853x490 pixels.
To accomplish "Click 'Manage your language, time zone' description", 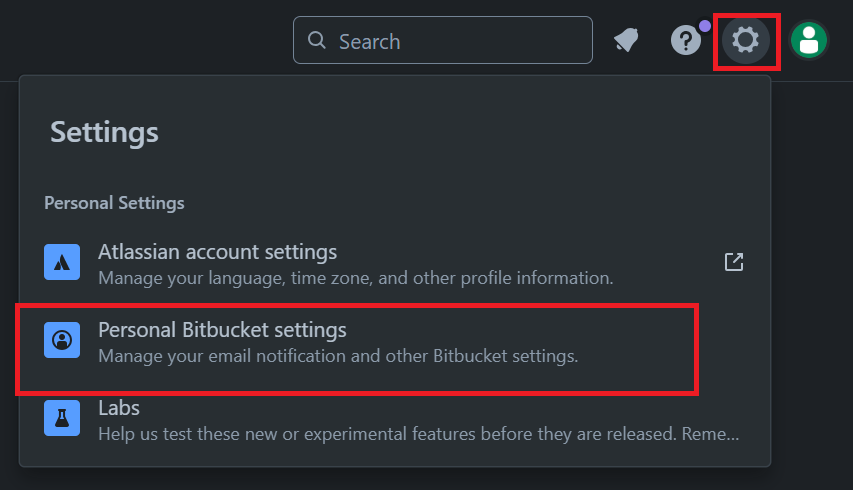I will click(x=355, y=277).
